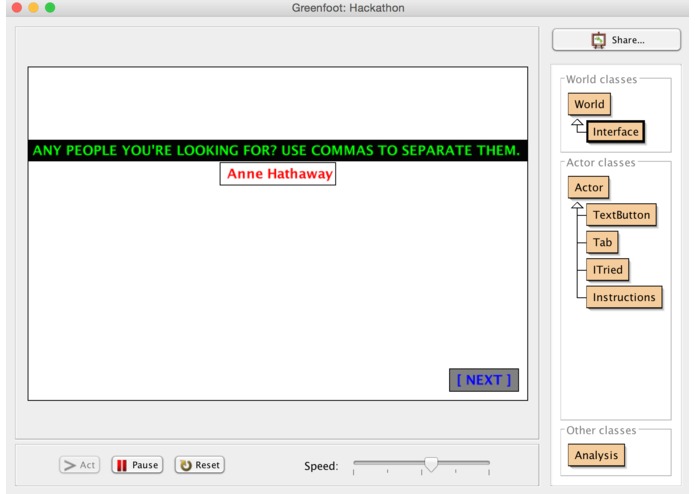The width and height of the screenshot is (695, 494).
Task: Click the Anne Hathaway text field
Action: 278,174
